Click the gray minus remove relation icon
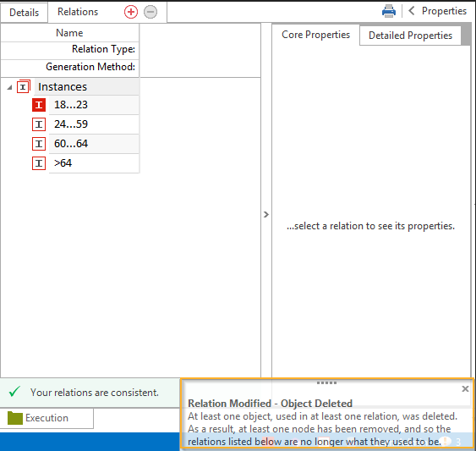This screenshot has height=451, width=476. pos(150,12)
